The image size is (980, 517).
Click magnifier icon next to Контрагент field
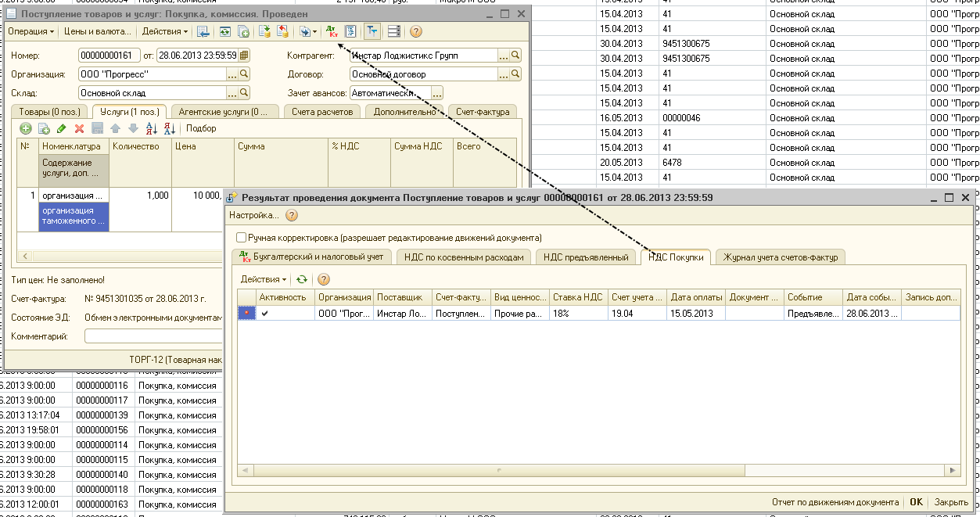coord(515,56)
